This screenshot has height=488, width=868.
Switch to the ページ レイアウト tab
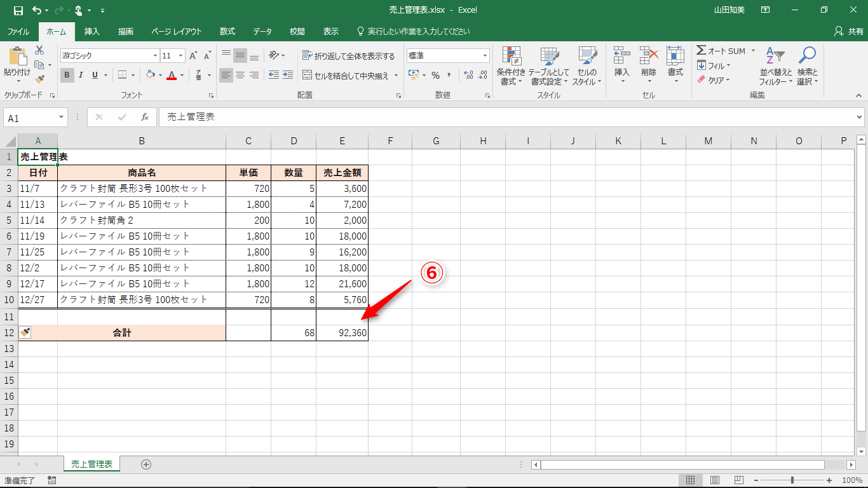177,31
